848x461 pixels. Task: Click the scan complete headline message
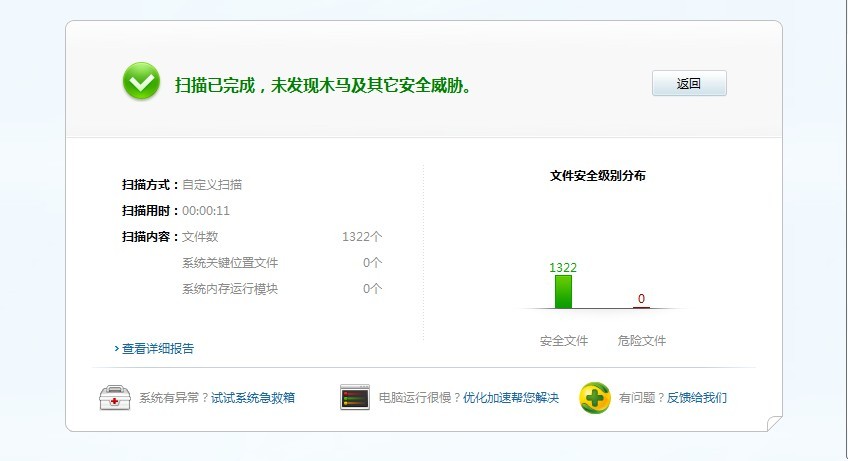click(x=323, y=85)
